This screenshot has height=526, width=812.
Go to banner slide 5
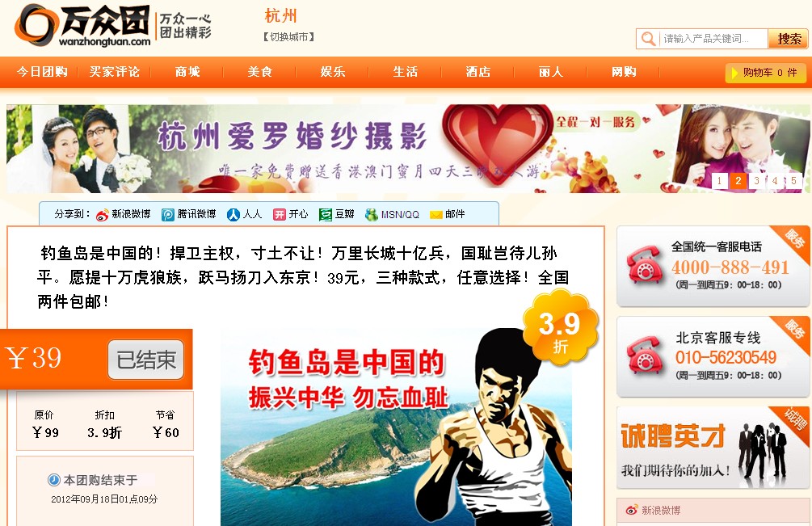tap(793, 181)
